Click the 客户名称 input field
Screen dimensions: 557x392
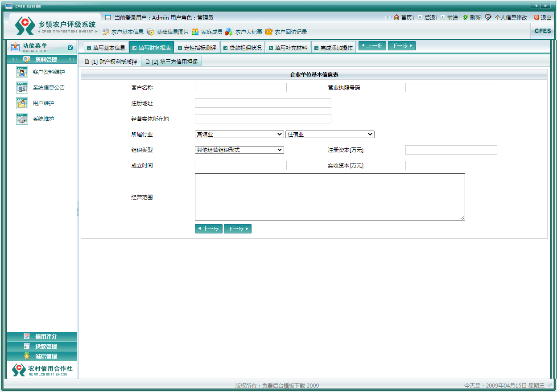(240, 87)
